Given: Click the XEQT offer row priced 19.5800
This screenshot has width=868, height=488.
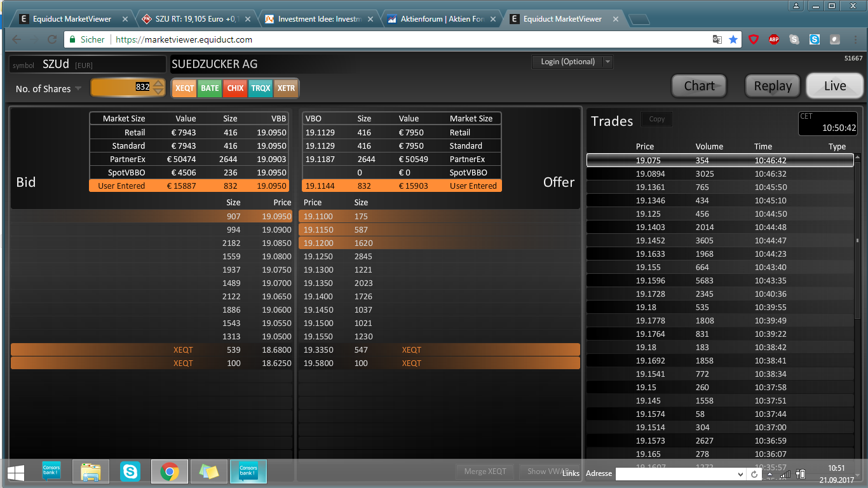Looking at the screenshot, I should click(439, 363).
